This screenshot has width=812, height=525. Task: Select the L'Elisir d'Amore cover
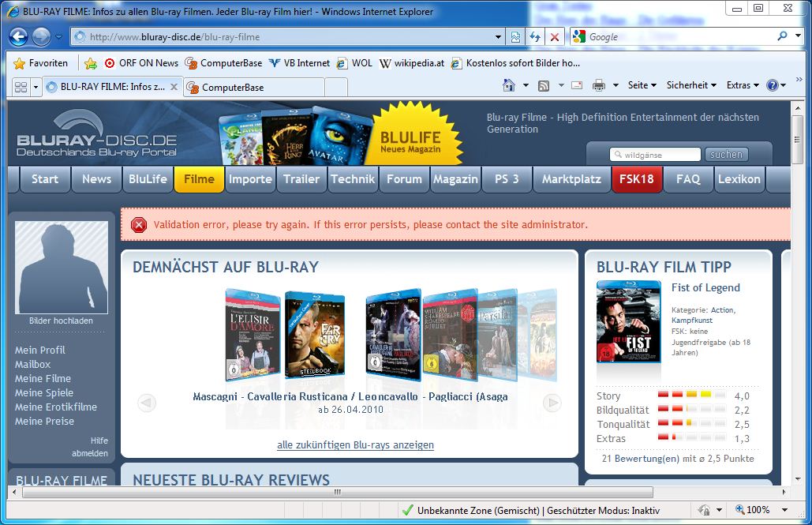(253, 335)
